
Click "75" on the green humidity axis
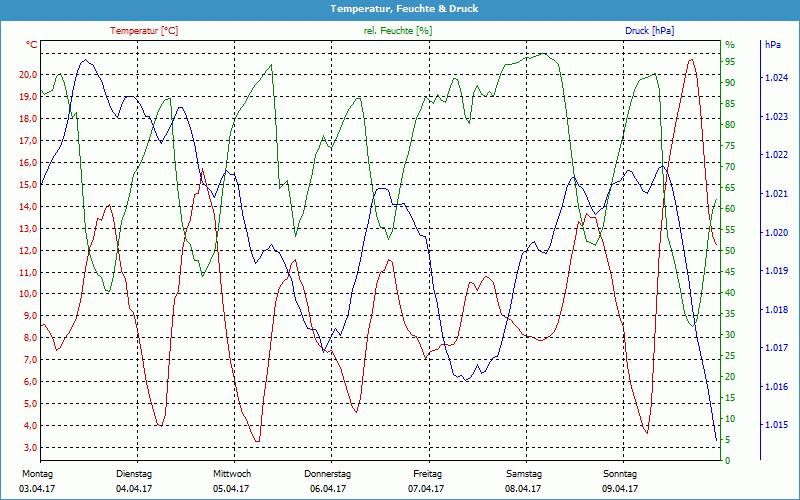tap(730, 145)
